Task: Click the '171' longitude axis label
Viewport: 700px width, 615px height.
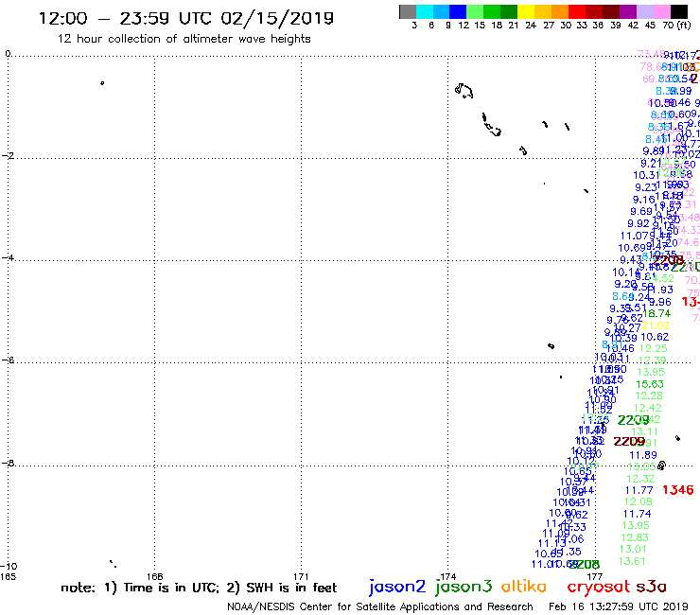Action: click(301, 576)
